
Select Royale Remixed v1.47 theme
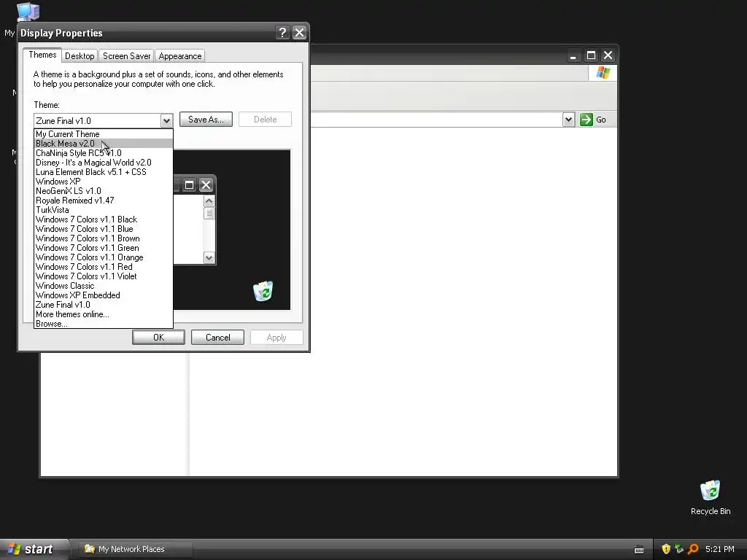pos(104,201)
